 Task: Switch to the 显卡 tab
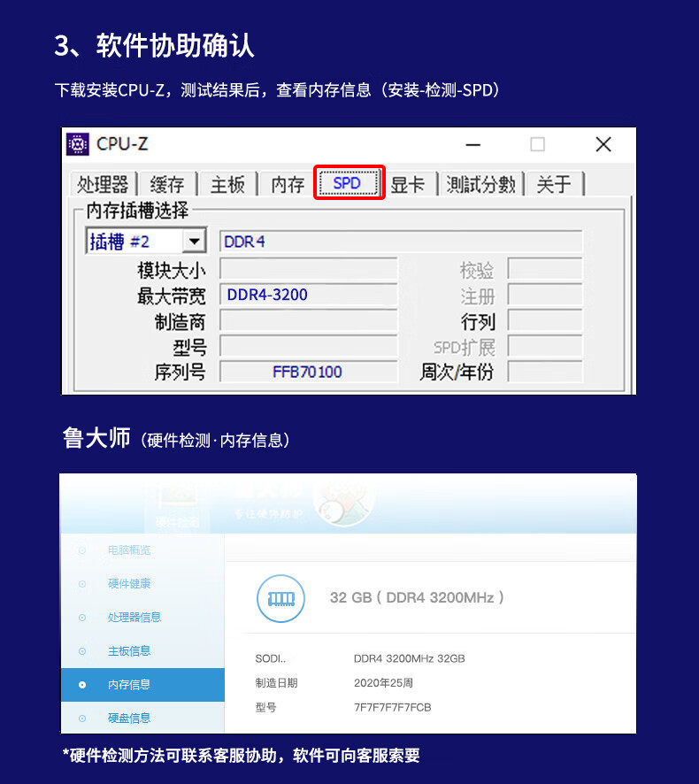coord(408,185)
